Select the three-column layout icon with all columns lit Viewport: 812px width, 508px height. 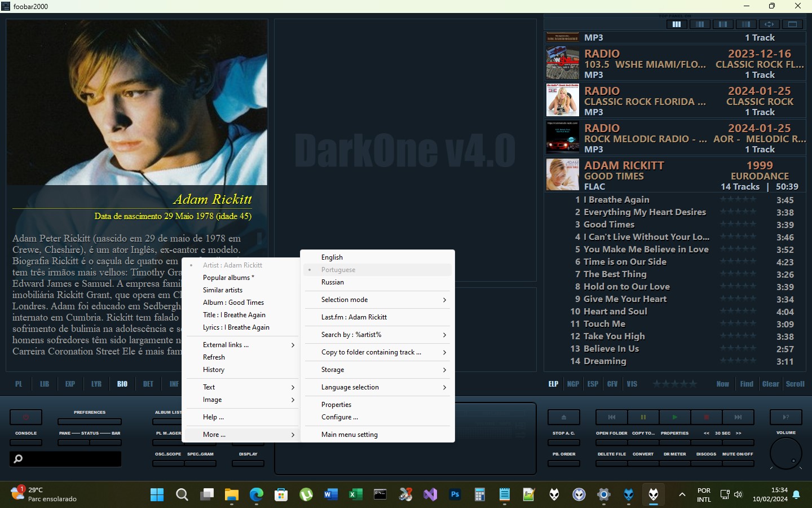tap(677, 24)
